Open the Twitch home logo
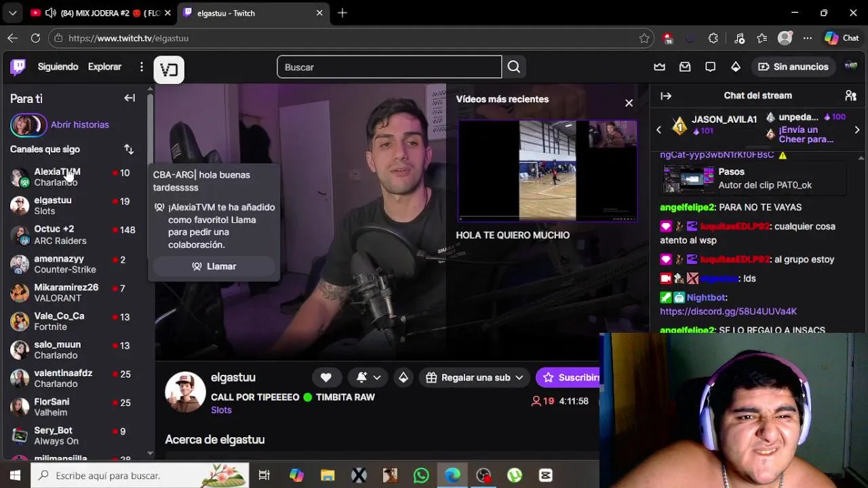Screen dimensions: 868x488 coord(18,66)
